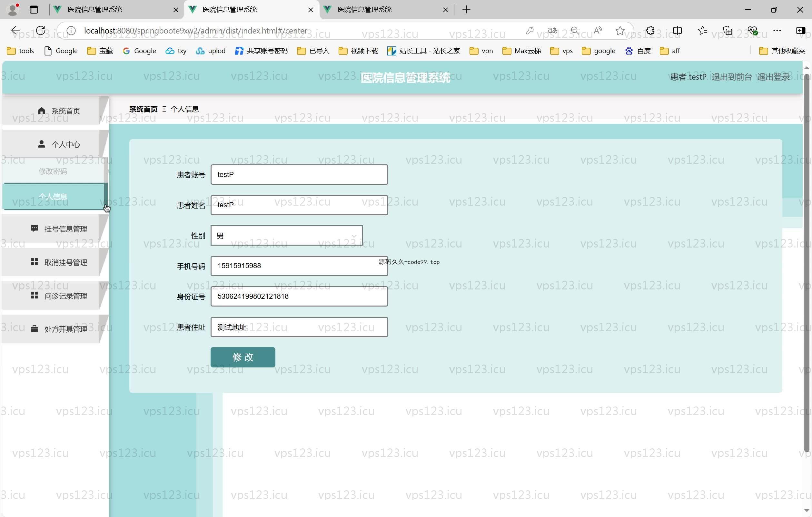Open 取消挂号管理 sidebar menu

pyautogui.click(x=55, y=262)
